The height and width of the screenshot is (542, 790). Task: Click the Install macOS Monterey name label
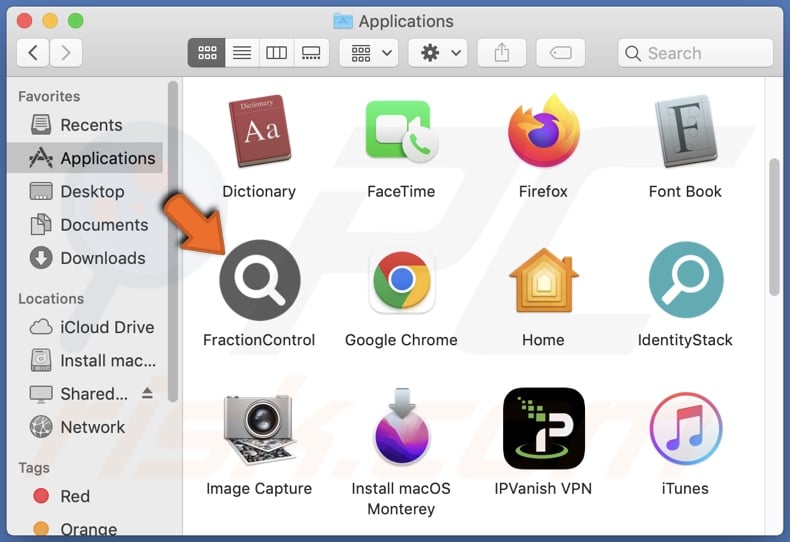click(401, 499)
